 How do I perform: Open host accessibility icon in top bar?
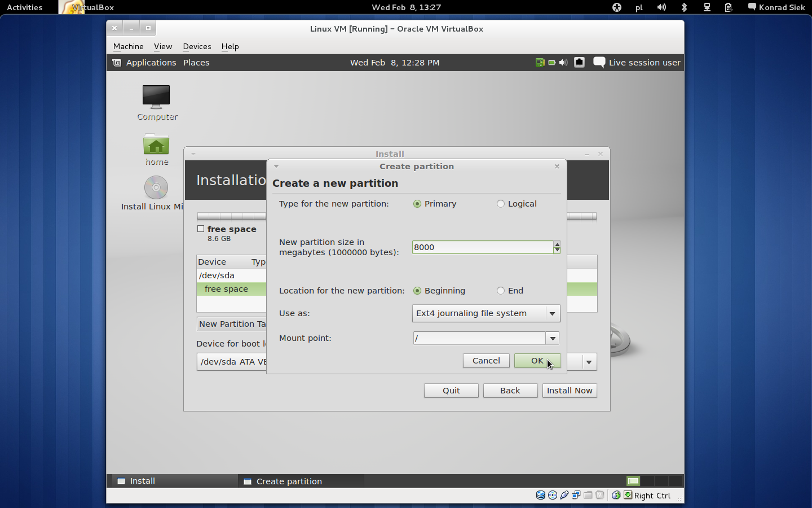[x=617, y=7]
